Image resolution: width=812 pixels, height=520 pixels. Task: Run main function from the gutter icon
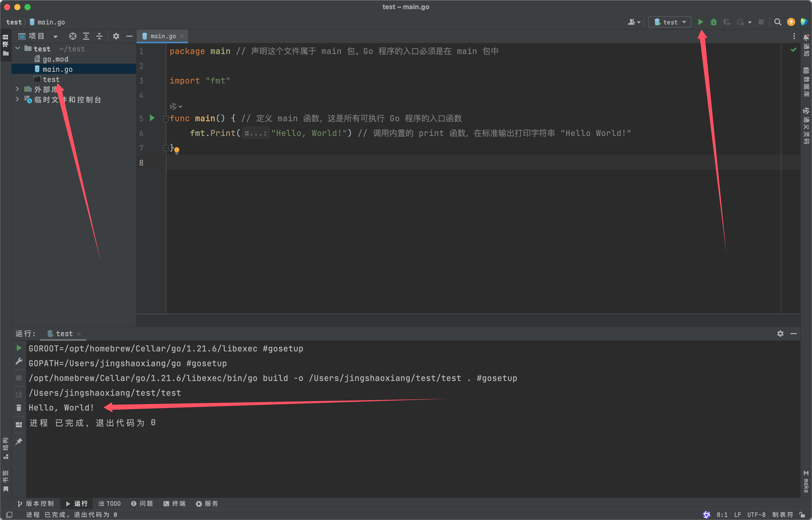coord(152,118)
